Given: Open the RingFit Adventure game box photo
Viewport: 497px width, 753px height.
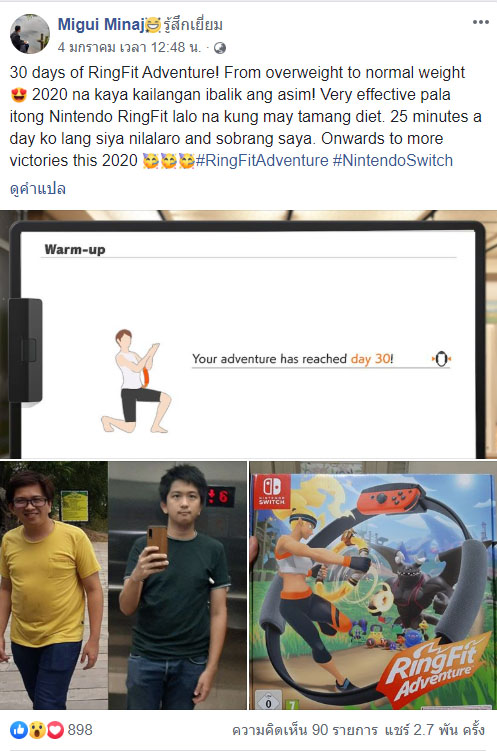Looking at the screenshot, I should coord(373,585).
